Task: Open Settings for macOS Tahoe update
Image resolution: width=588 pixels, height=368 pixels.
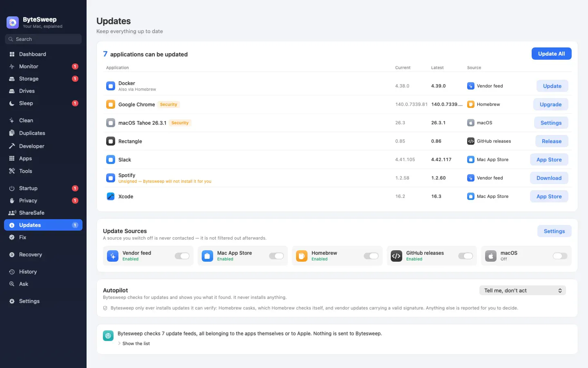Action: 551,123
